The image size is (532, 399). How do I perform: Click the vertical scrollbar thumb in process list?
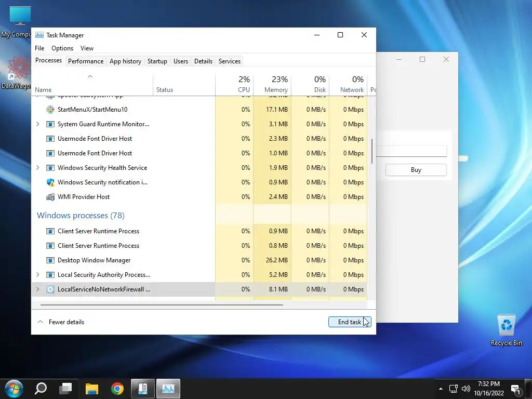[372, 151]
